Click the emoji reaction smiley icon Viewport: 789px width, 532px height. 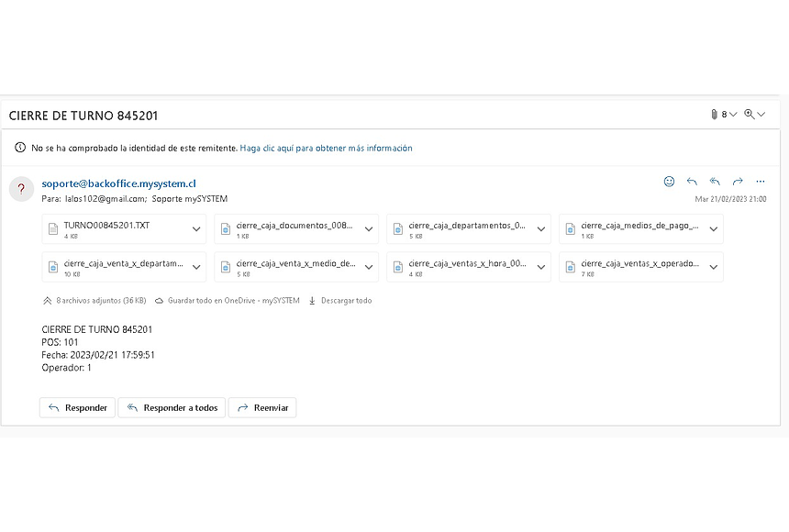point(669,182)
